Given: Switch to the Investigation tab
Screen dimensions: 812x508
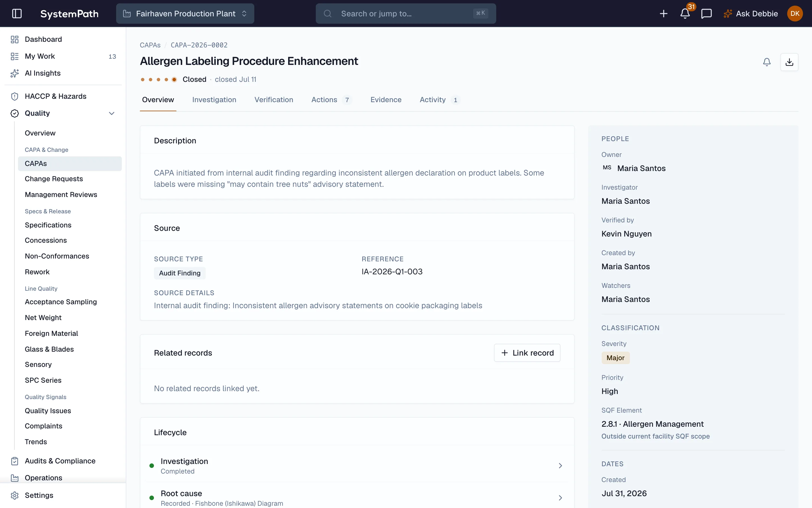Looking at the screenshot, I should (x=214, y=100).
